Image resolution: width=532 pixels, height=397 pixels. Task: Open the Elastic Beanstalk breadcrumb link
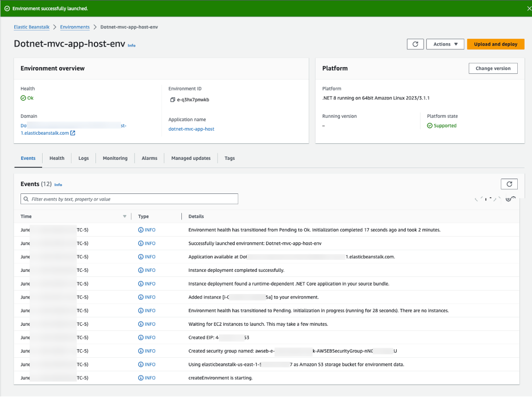pyautogui.click(x=32, y=27)
